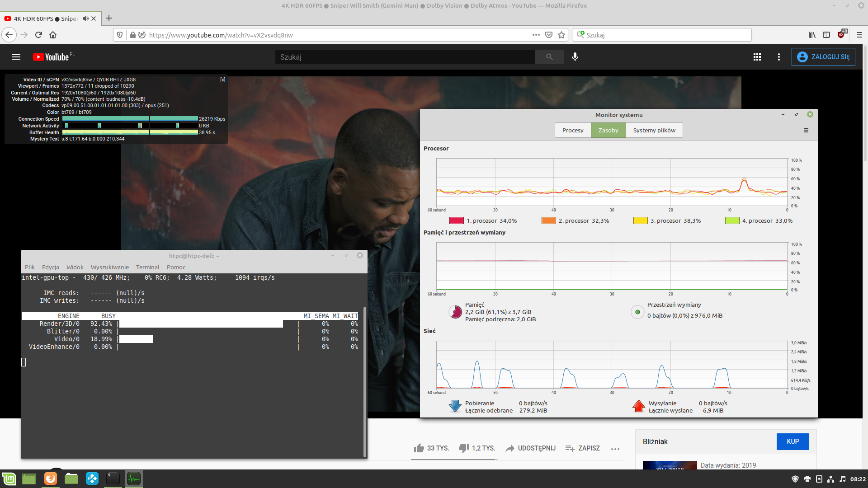
Task: Open Wyszukiwanie menu in terminal
Action: (x=110, y=267)
